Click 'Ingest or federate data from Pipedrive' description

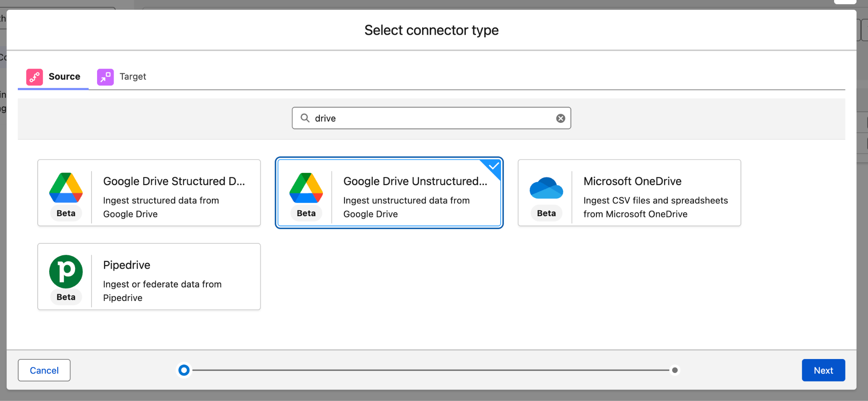point(162,291)
